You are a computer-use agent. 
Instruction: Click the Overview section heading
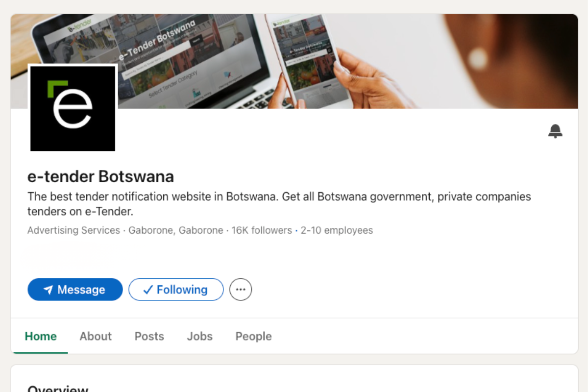point(58,389)
